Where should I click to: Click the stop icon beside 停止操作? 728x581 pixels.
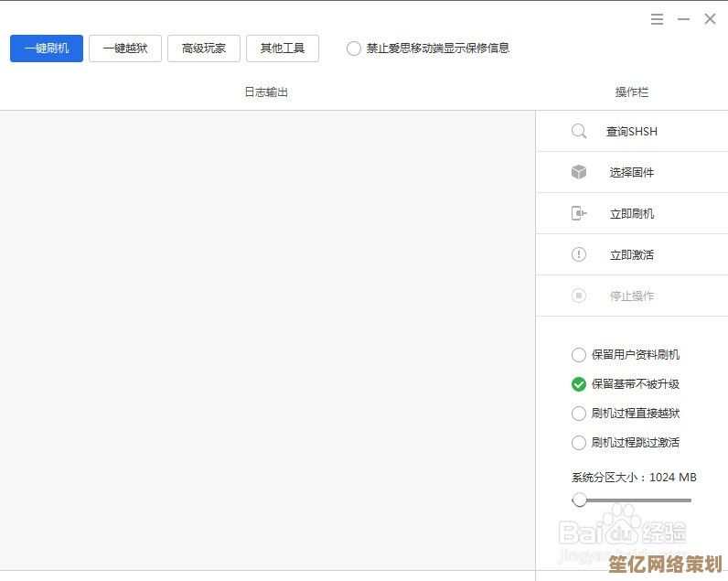pos(578,296)
